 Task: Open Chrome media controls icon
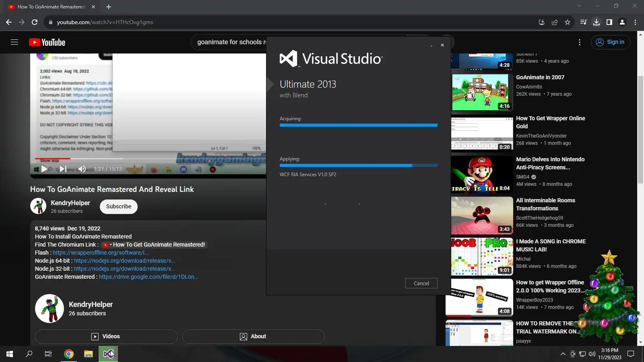point(584,22)
